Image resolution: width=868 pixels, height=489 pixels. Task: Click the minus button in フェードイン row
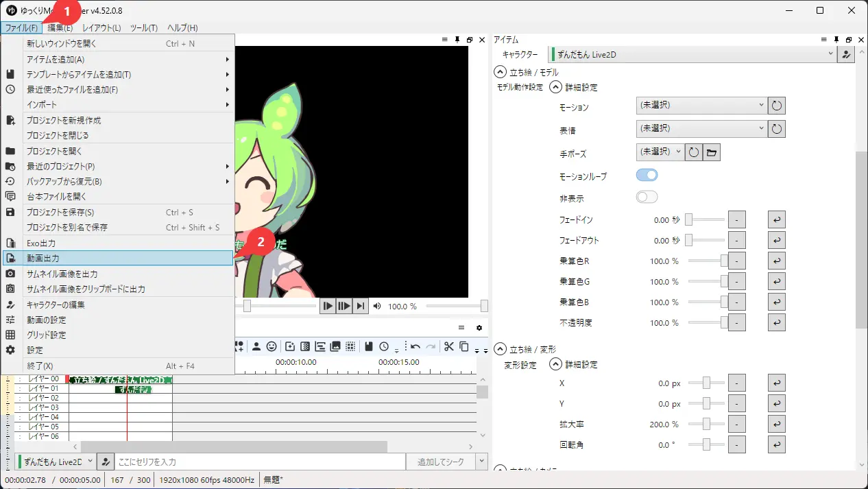tap(736, 219)
